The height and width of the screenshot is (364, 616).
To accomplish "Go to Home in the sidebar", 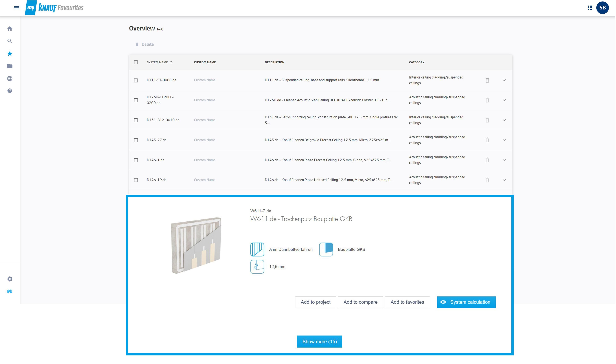I will [10, 28].
